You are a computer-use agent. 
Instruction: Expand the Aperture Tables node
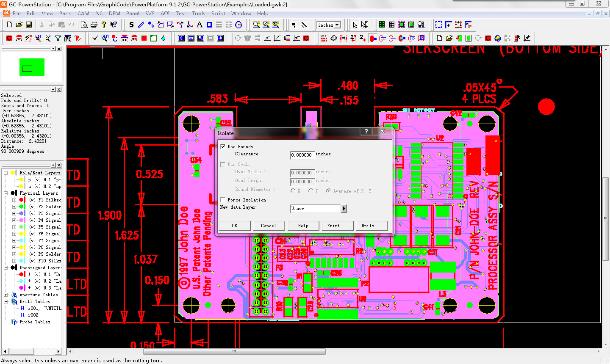(x=6, y=295)
